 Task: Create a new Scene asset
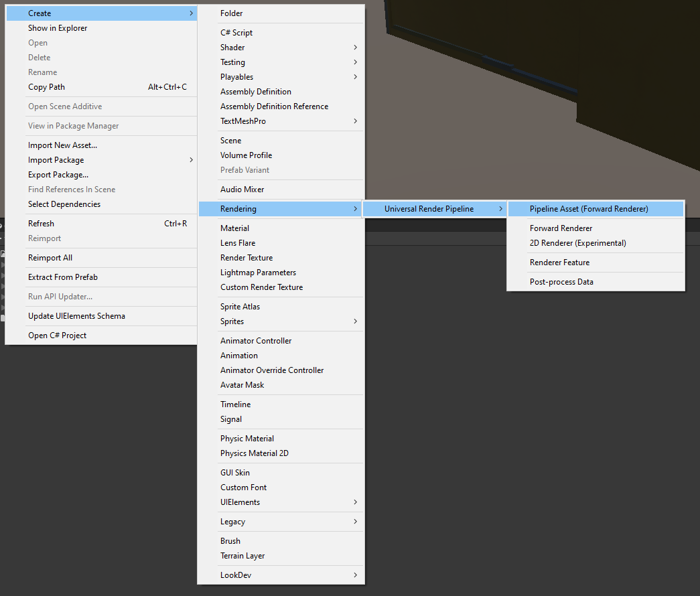tap(281, 141)
